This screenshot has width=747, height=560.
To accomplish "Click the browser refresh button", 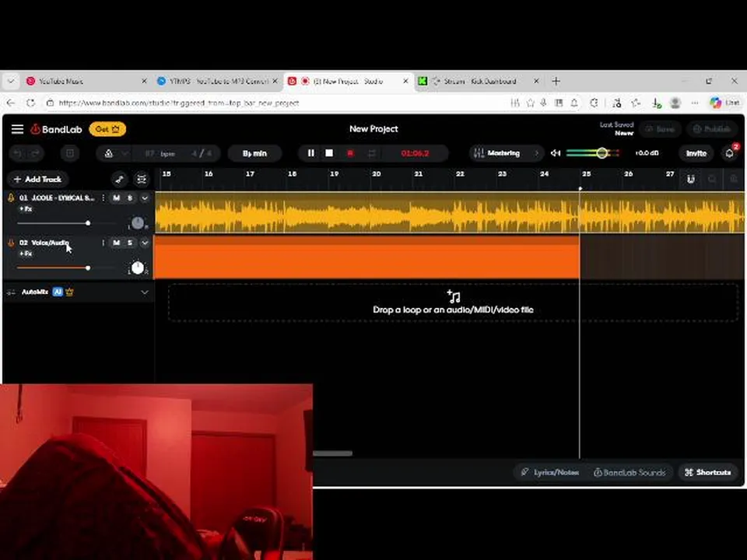I will pos(30,103).
